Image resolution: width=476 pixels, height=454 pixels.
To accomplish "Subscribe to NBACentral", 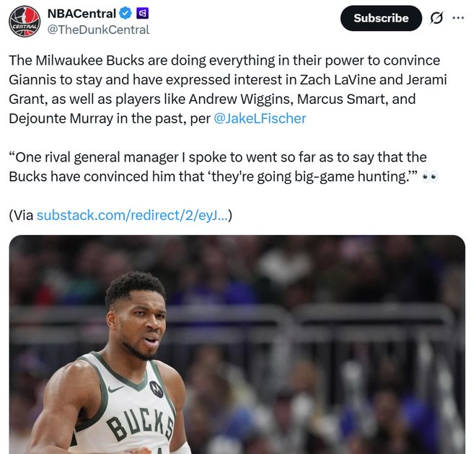I will [381, 18].
